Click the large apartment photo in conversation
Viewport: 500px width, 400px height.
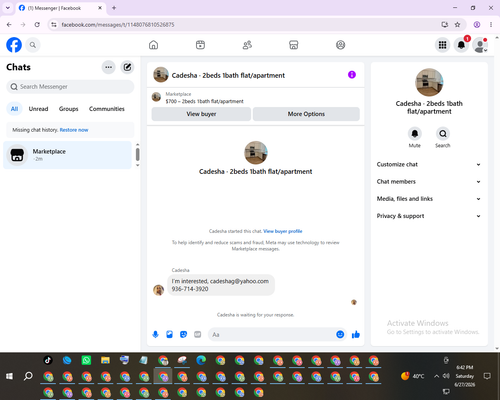(256, 153)
